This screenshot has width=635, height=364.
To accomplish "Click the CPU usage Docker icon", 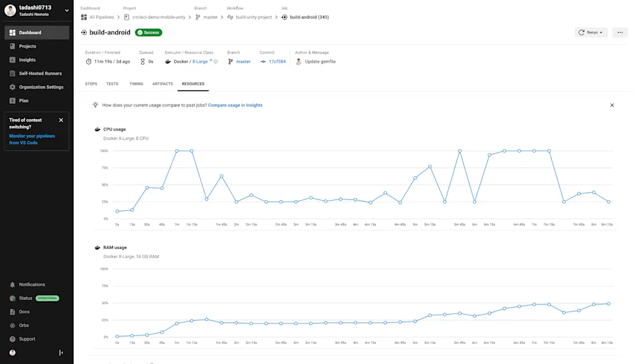I will tap(97, 130).
